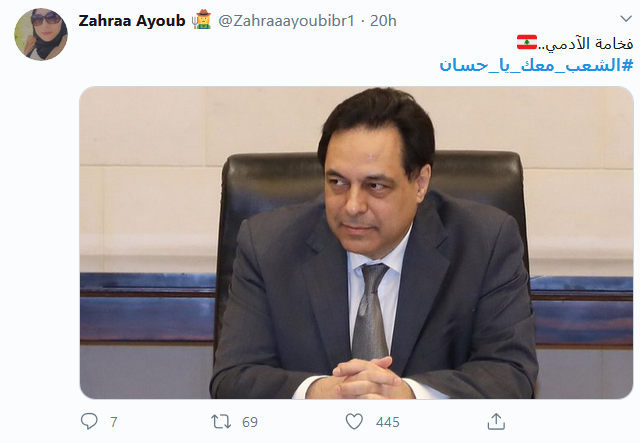Expand the tweet options chevron menu
The image size is (640, 443).
pyautogui.click(x=626, y=18)
